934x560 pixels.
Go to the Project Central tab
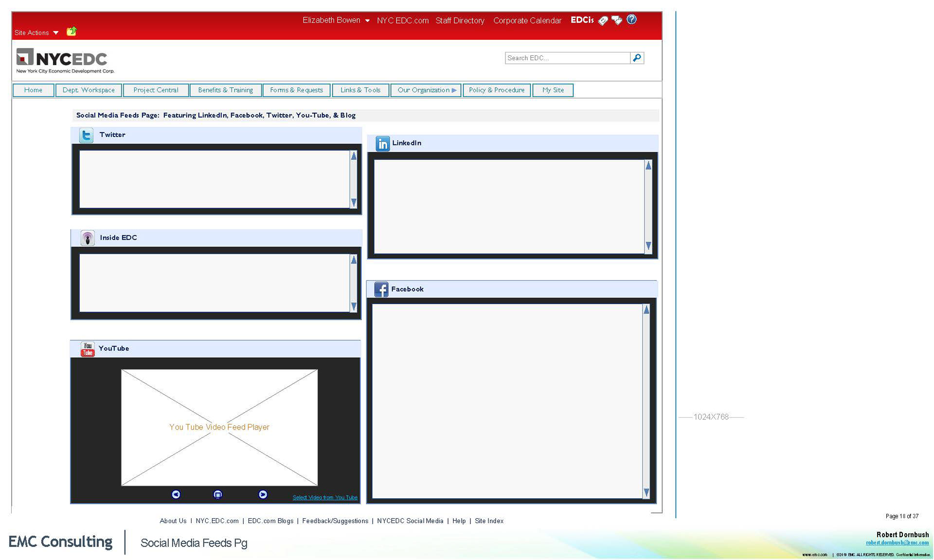click(x=156, y=90)
